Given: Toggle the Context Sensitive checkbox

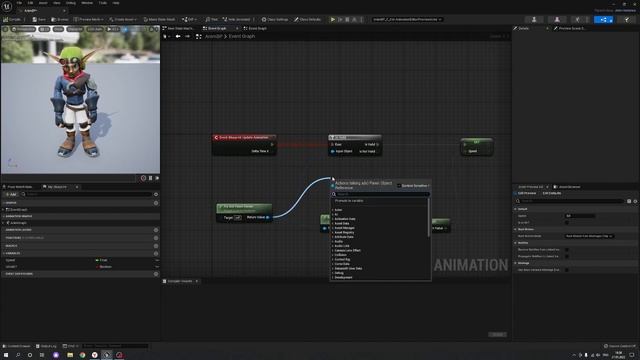Looking at the screenshot, I should click(399, 186).
